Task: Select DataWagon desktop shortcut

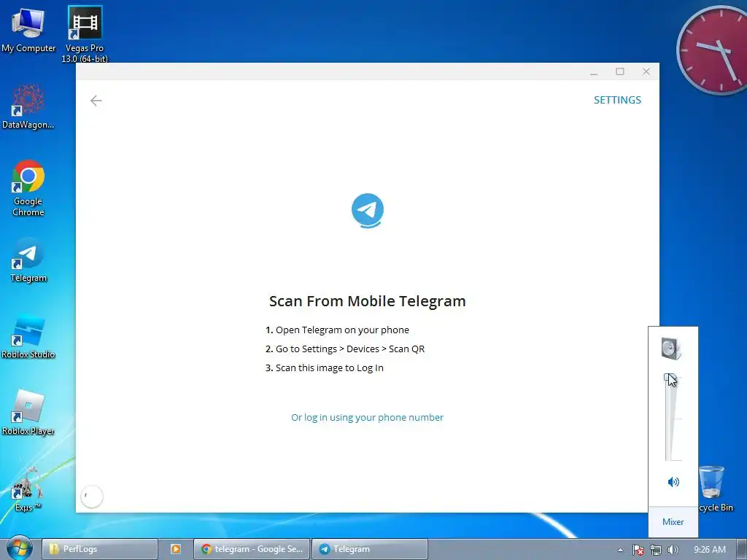Action: (28, 106)
